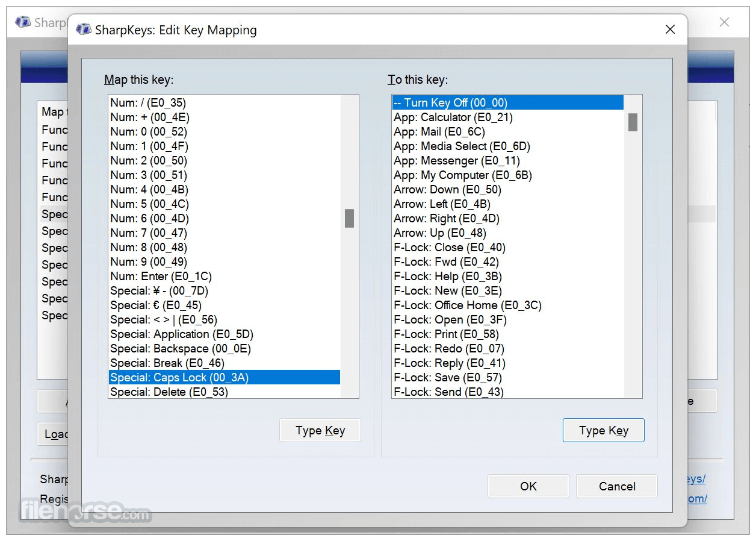The image size is (756, 541).
Task: Select "-- Turn Key Off (00_00)"
Action: tap(508, 102)
